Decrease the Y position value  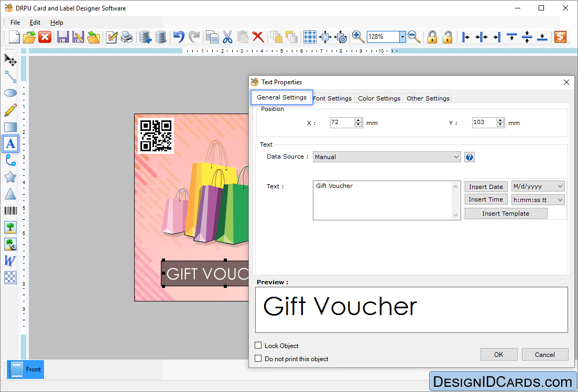[x=500, y=125]
